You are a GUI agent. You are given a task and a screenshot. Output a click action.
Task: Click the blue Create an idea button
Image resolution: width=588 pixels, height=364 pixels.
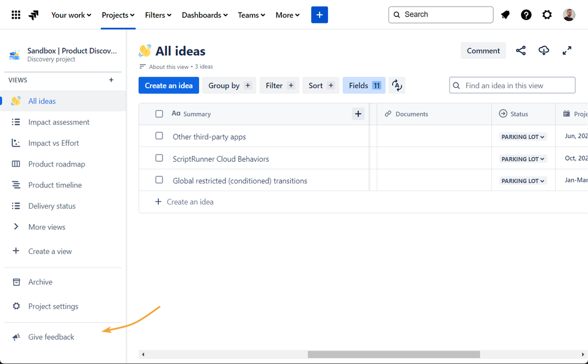[x=169, y=85]
